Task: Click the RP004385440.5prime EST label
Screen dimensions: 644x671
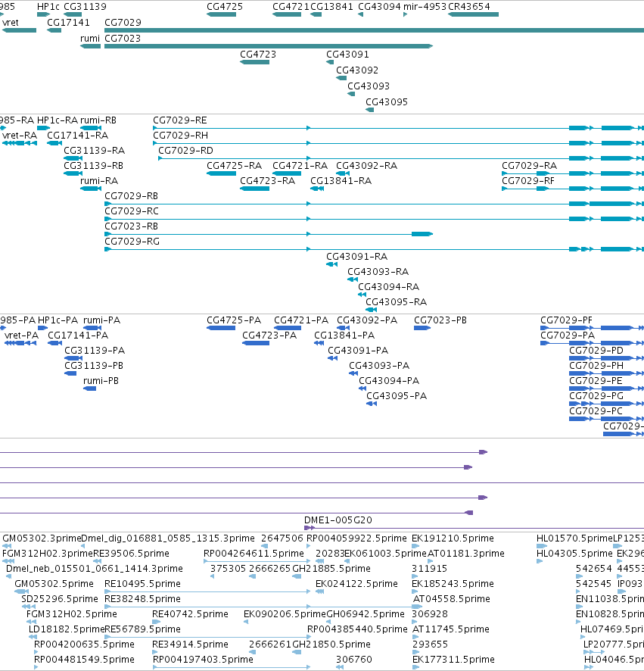Action: (x=357, y=629)
